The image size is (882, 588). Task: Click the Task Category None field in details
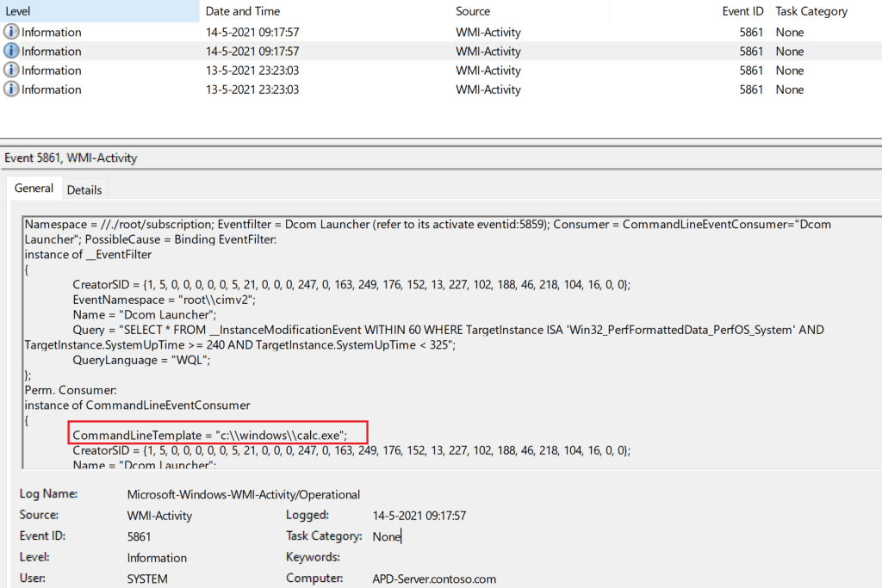387,536
